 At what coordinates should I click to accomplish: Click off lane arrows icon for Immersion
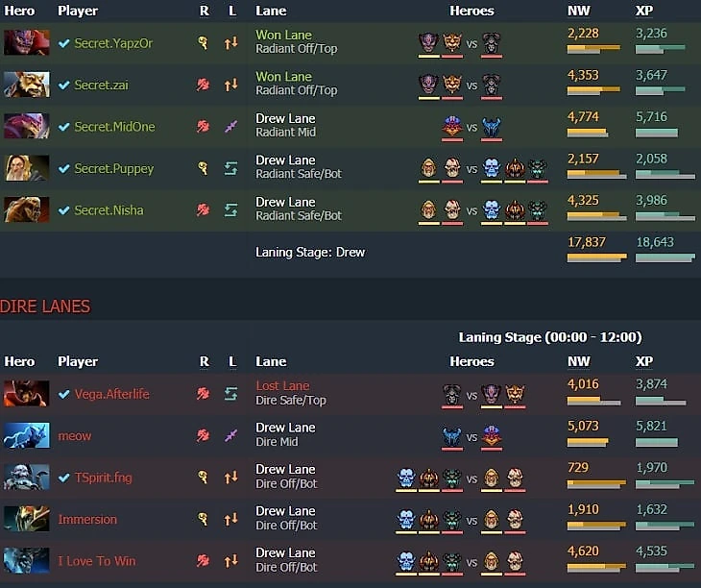pyautogui.click(x=230, y=519)
